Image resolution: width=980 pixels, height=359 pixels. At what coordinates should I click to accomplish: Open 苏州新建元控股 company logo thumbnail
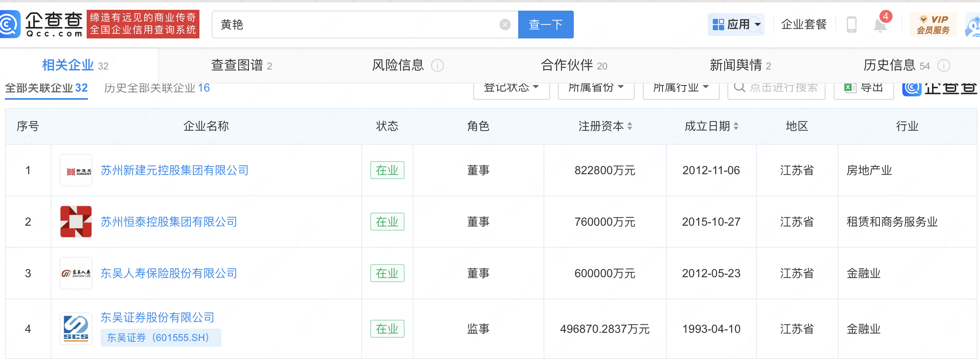pos(76,170)
